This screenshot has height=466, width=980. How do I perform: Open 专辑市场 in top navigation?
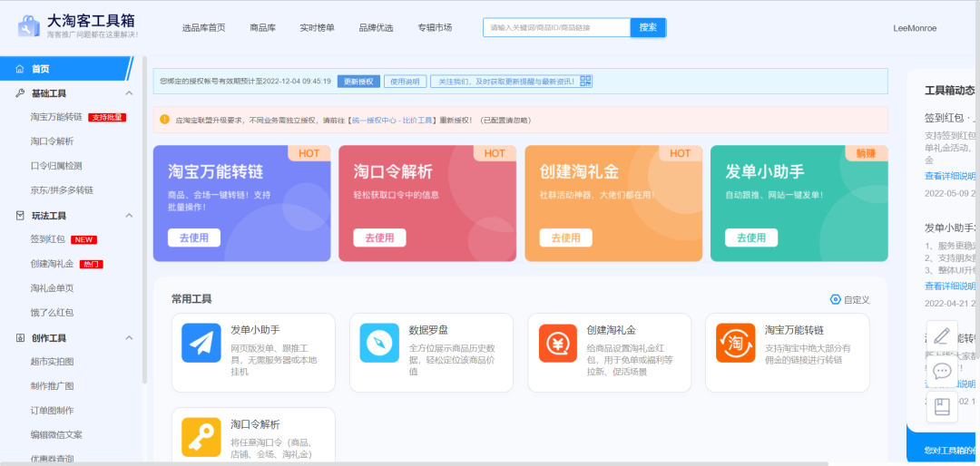tap(435, 27)
